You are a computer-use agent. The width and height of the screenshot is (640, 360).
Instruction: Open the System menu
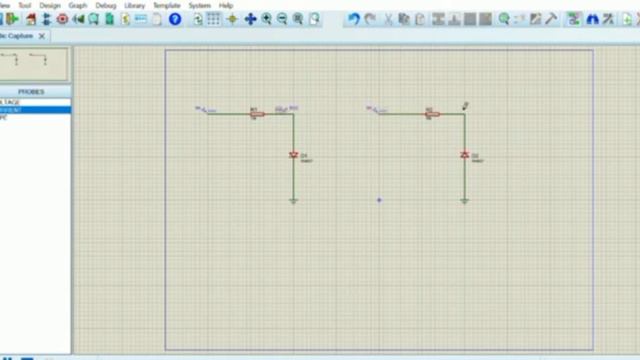click(200, 5)
